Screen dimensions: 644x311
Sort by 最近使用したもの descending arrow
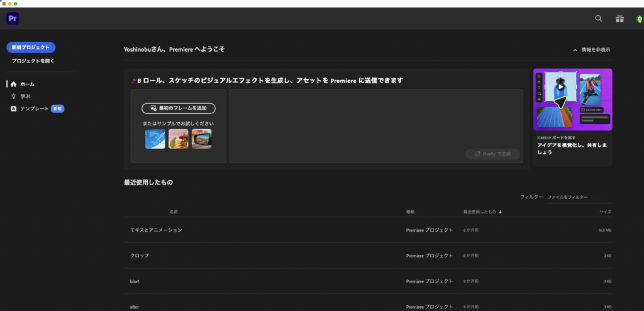[x=500, y=212]
